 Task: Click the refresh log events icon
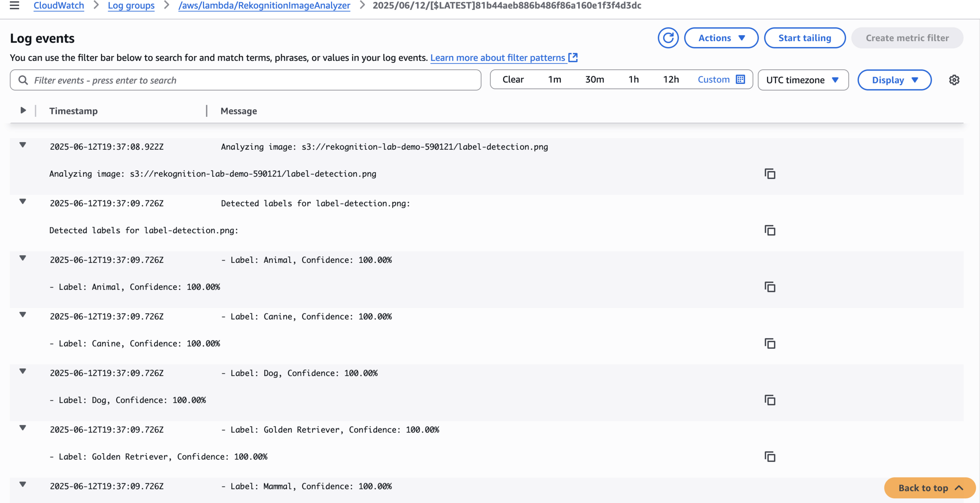coord(668,38)
